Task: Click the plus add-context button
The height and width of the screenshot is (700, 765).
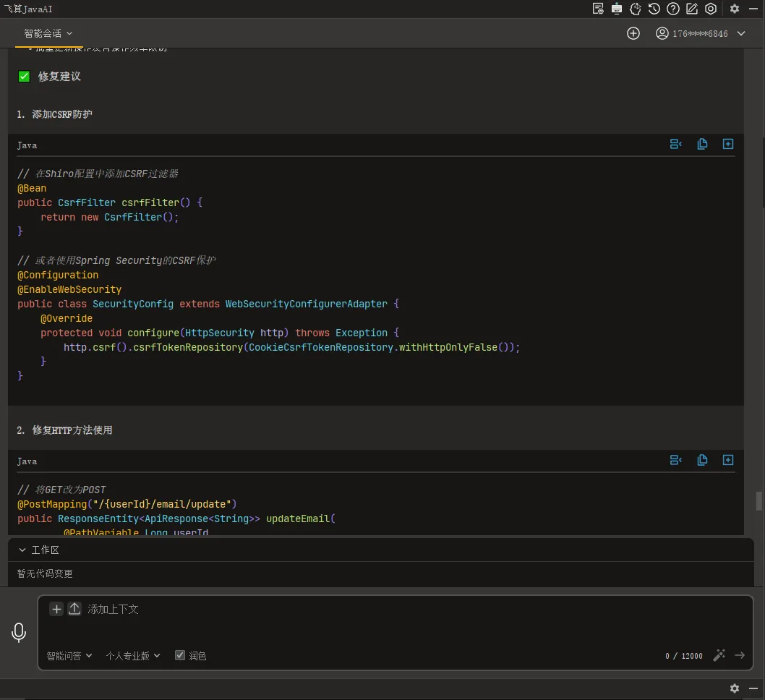Action: (56, 609)
